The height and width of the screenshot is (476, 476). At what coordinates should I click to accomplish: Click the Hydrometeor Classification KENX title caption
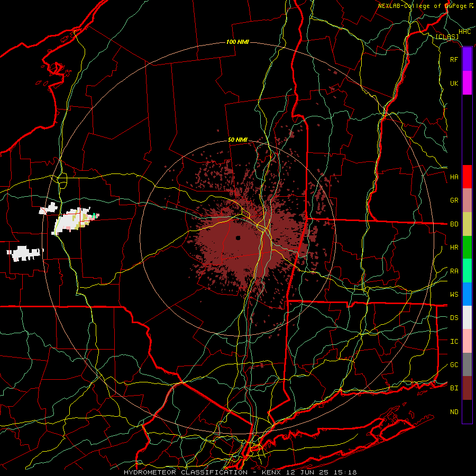[x=240, y=472]
